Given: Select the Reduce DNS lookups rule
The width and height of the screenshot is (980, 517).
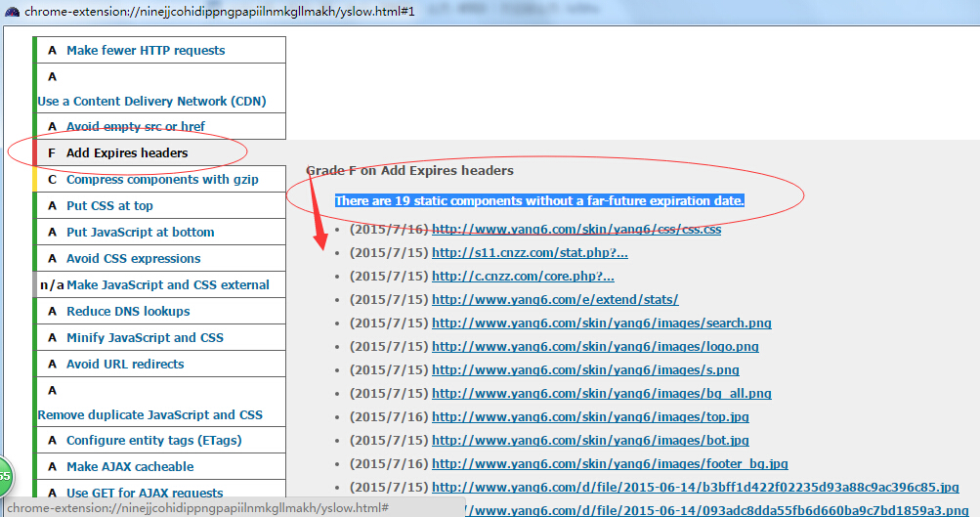Looking at the screenshot, I should click(x=128, y=311).
